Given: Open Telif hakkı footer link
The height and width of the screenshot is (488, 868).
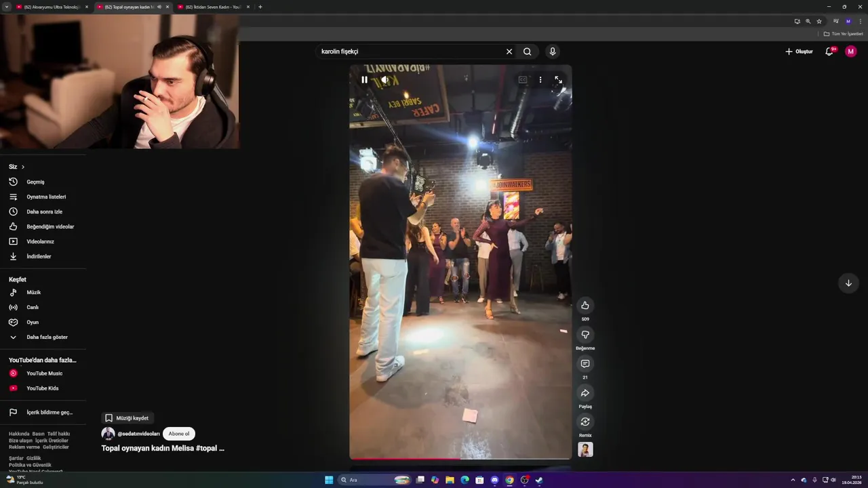Looking at the screenshot, I should coord(58,434).
